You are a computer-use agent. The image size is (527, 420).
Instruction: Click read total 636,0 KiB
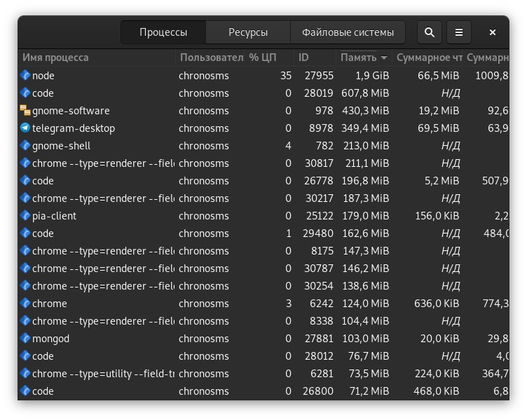pyautogui.click(x=437, y=304)
